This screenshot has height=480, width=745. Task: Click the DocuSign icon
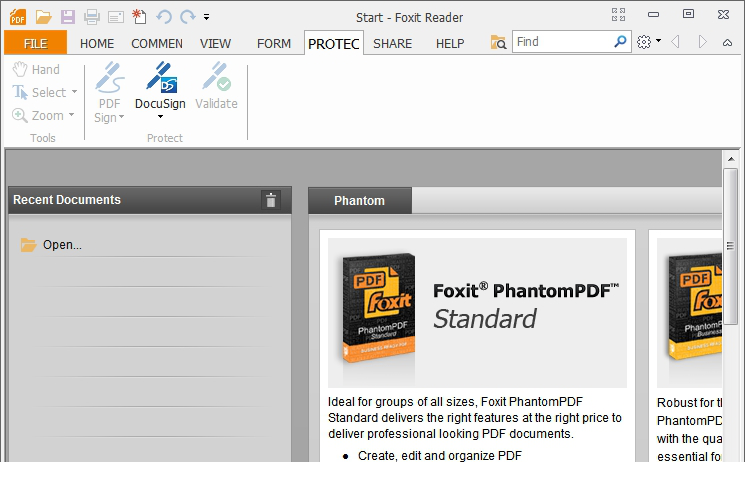tap(161, 77)
